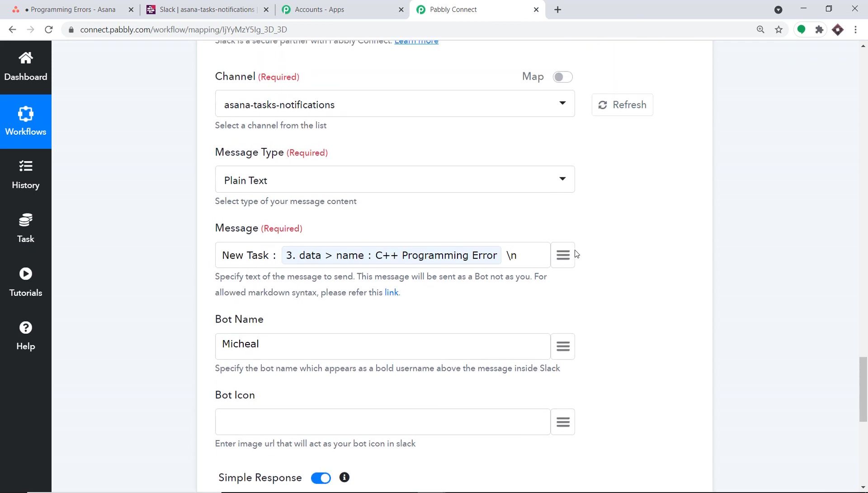Viewport: 868px width, 493px height.
Task: Click the address bar URL
Action: 184,30
